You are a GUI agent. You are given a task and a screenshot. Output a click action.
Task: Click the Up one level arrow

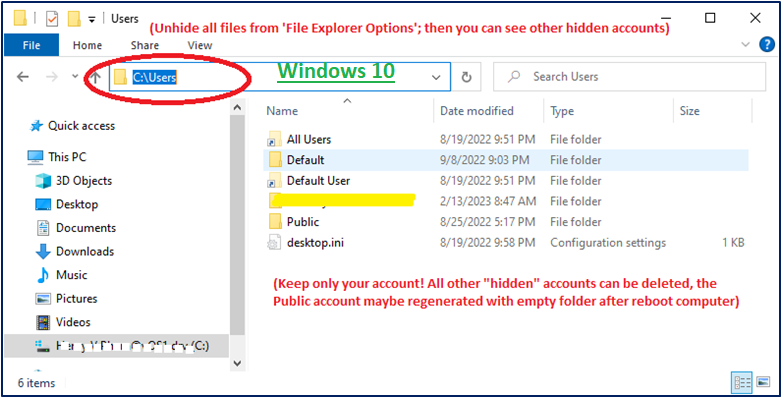[x=96, y=77]
